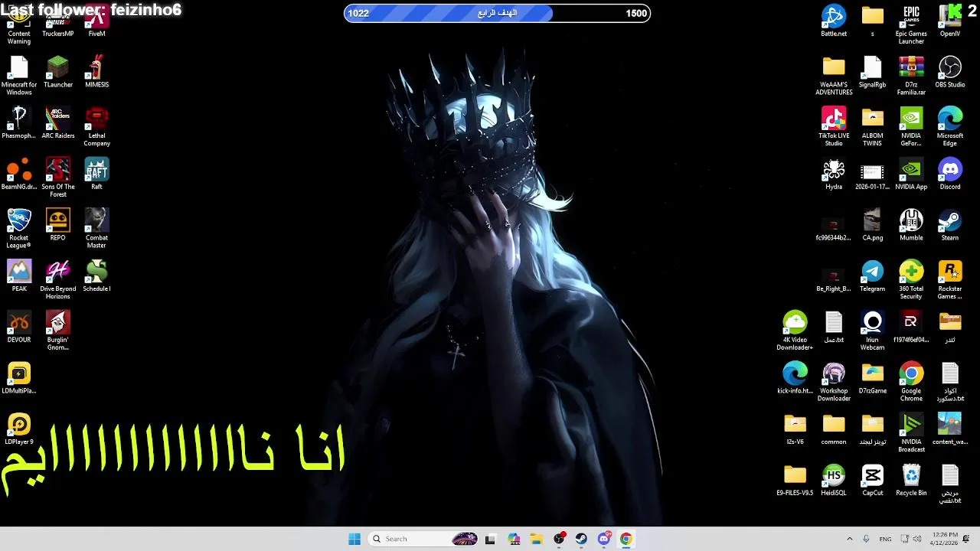The width and height of the screenshot is (980, 551).
Task: Select the MIMESIS game icon
Action: 96,72
